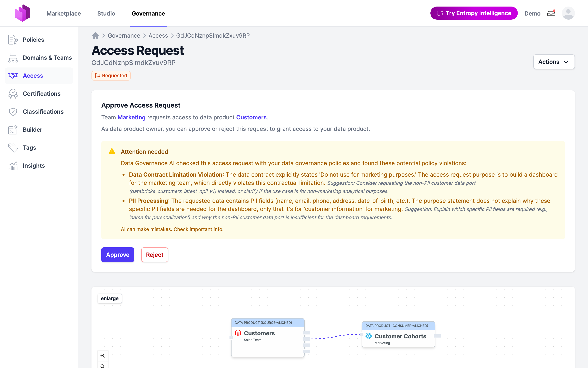
Task: Click the enlarge graph button
Action: (x=110, y=298)
